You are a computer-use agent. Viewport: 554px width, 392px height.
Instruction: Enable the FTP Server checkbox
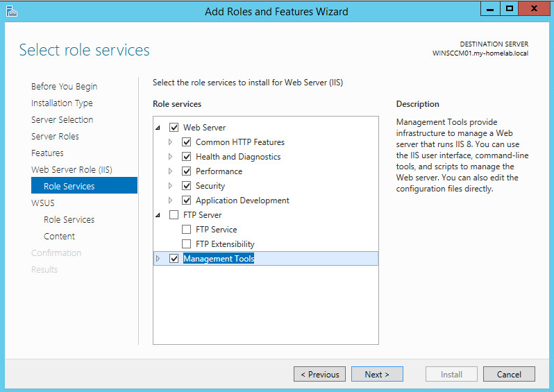tap(174, 215)
